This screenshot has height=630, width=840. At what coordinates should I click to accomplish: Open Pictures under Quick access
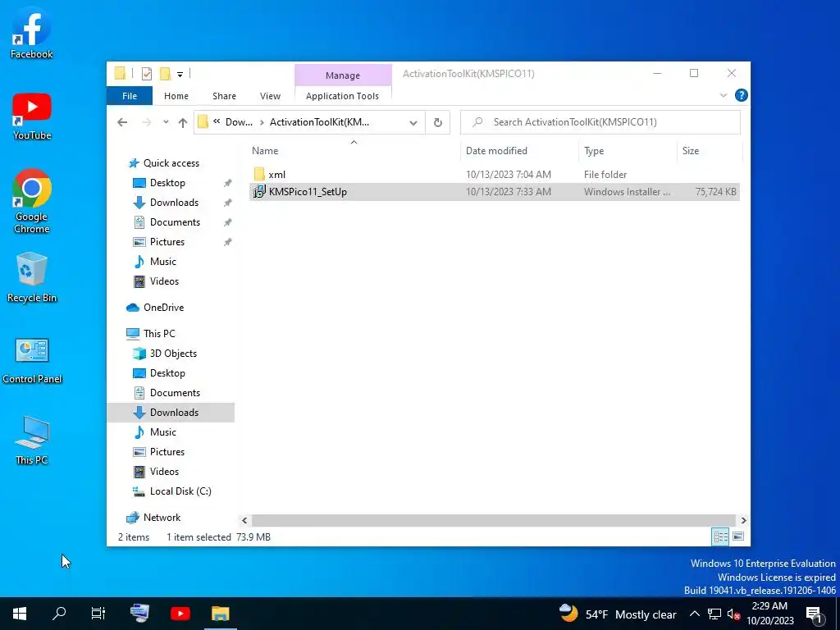pyautogui.click(x=167, y=242)
